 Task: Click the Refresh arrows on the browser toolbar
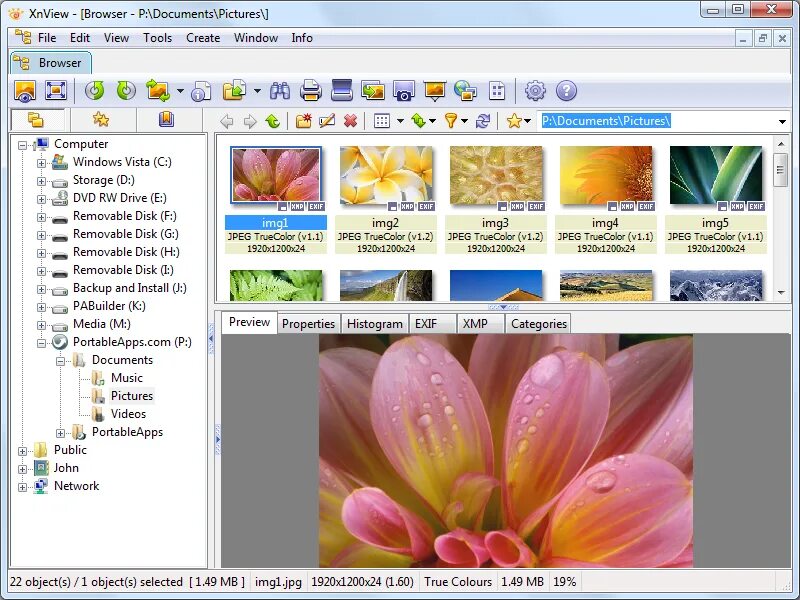tap(483, 120)
